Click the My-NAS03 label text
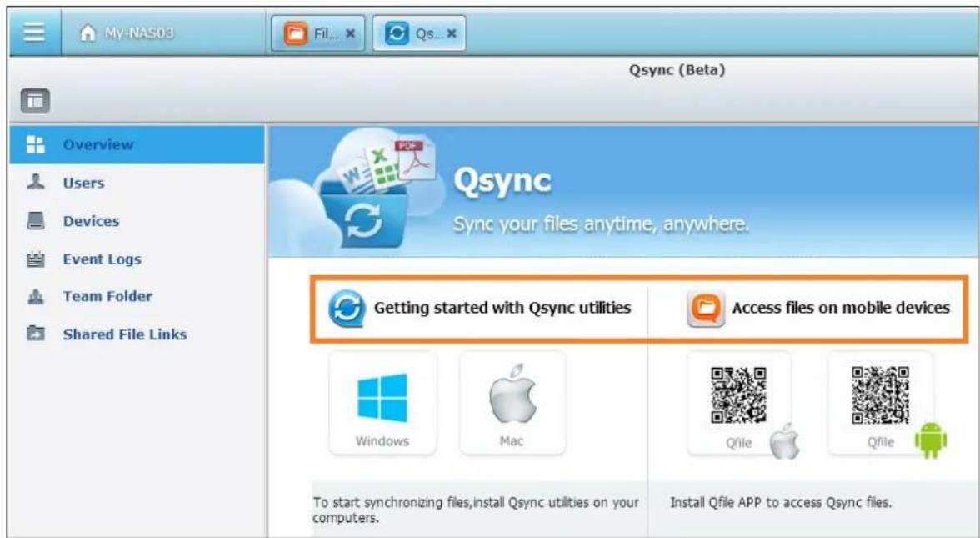980x538 pixels. click(x=138, y=33)
